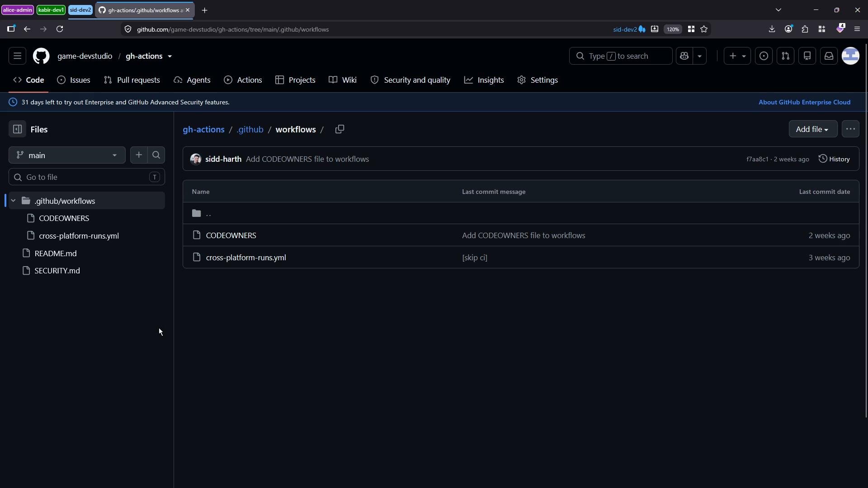The image size is (868, 488).
Task: Open the user avatar menu
Action: (x=850, y=56)
